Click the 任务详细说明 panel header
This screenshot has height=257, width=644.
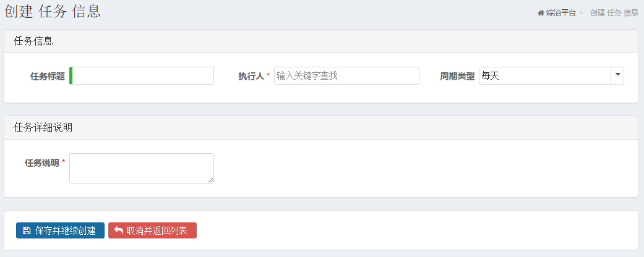(321, 127)
